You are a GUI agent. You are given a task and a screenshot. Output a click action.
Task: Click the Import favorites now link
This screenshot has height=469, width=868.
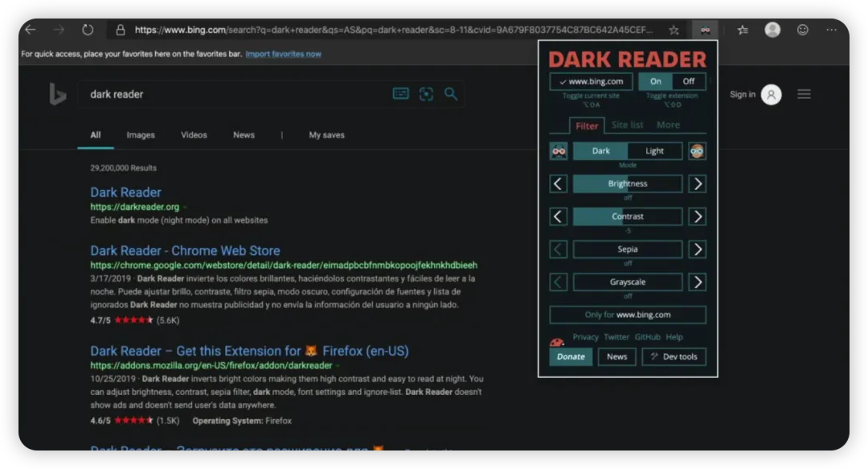tap(284, 54)
